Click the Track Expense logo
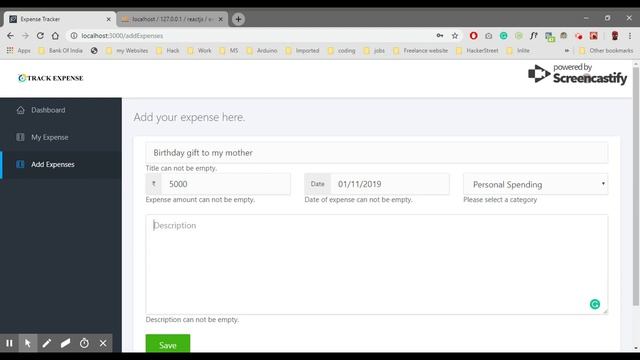Screen dimensions: 640x360 51,78
